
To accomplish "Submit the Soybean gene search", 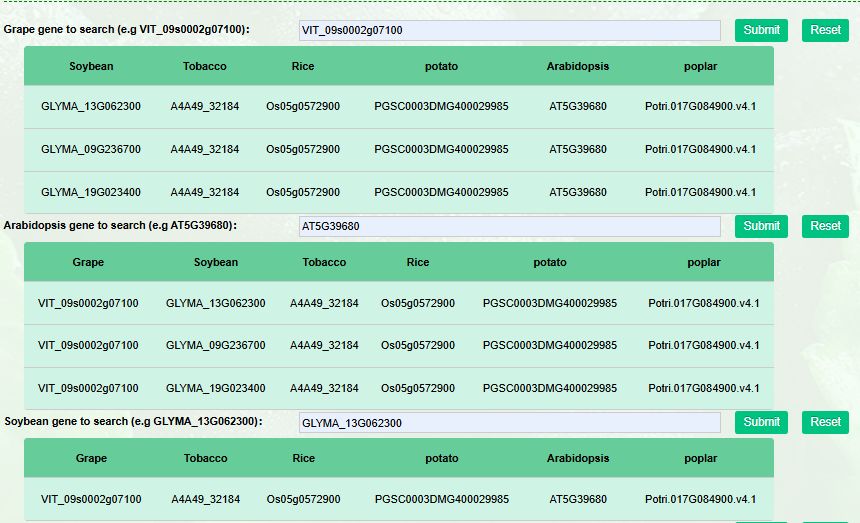I will (761, 422).
